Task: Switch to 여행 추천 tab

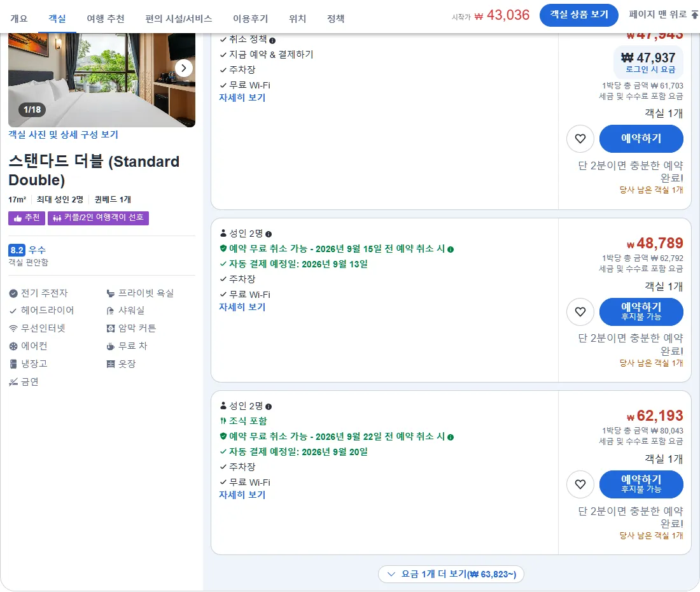Action: tap(106, 18)
